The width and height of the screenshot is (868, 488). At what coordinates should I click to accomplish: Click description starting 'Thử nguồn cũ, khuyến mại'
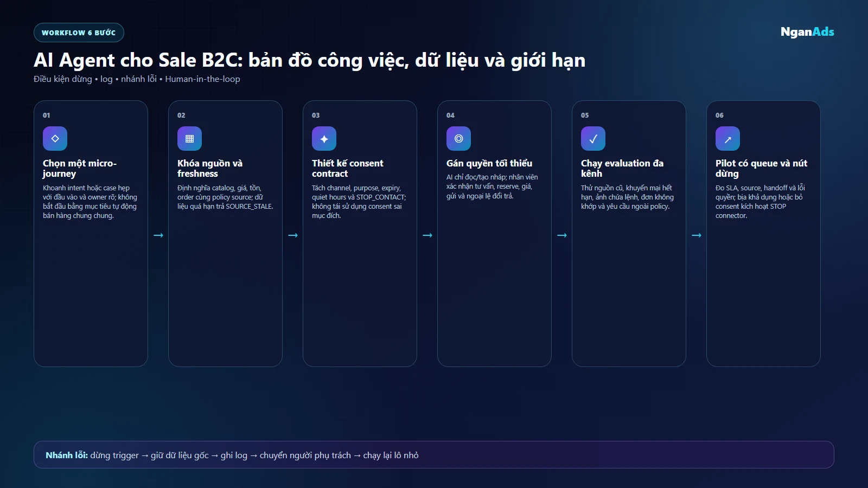(627, 197)
